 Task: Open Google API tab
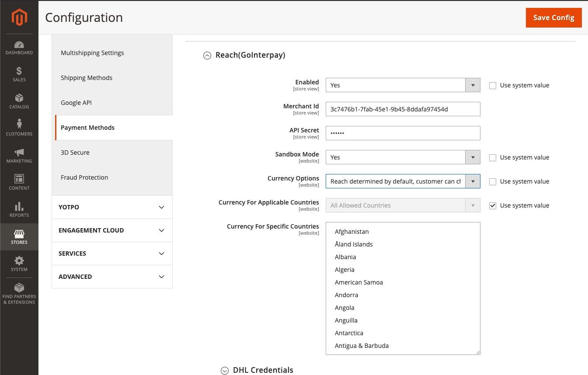click(x=112, y=103)
